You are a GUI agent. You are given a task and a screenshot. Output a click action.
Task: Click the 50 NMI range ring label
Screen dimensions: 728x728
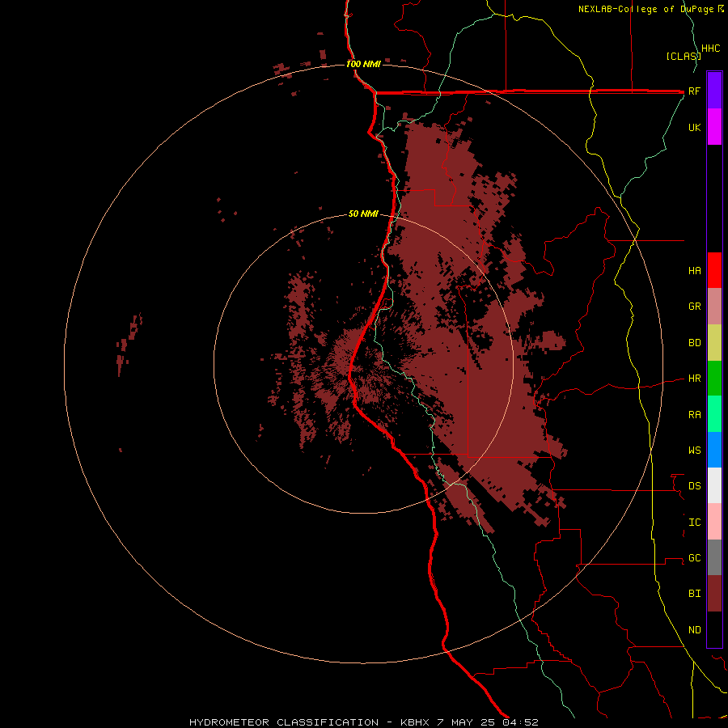coord(363,214)
